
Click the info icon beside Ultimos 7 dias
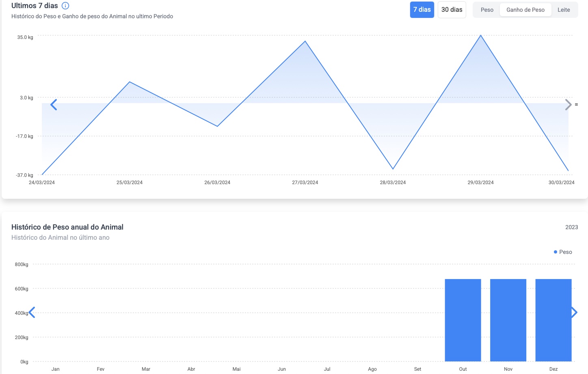(65, 6)
